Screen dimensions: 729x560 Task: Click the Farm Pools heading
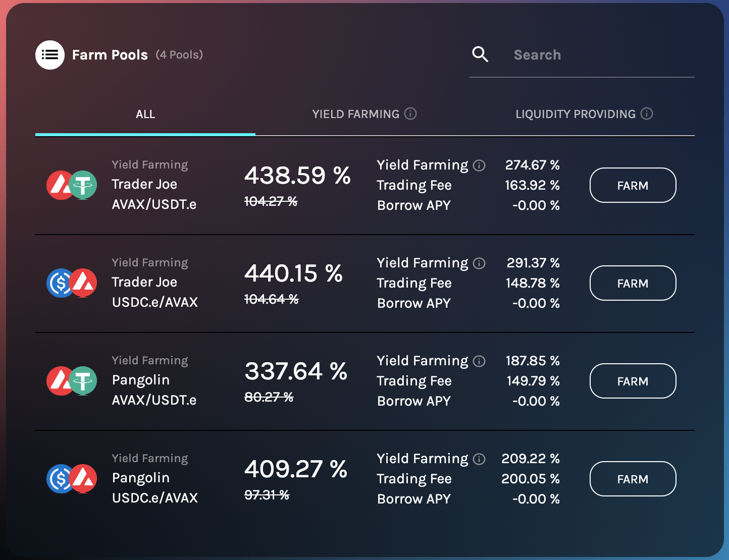click(x=110, y=55)
